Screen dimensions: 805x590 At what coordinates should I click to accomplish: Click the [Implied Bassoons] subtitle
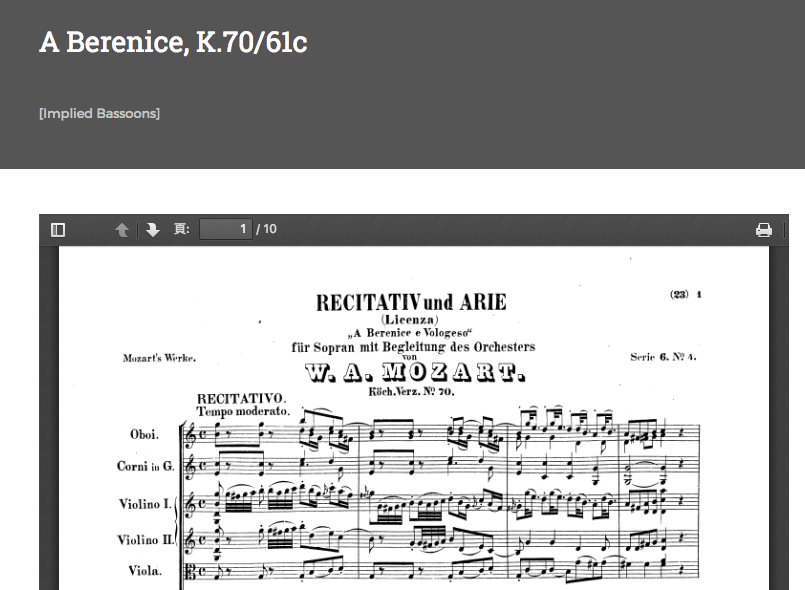100,113
